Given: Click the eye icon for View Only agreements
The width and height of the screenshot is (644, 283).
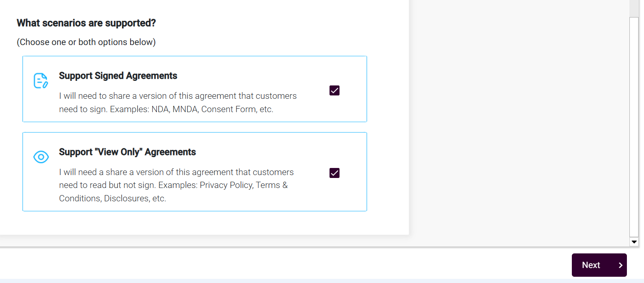Looking at the screenshot, I should click(x=41, y=157).
